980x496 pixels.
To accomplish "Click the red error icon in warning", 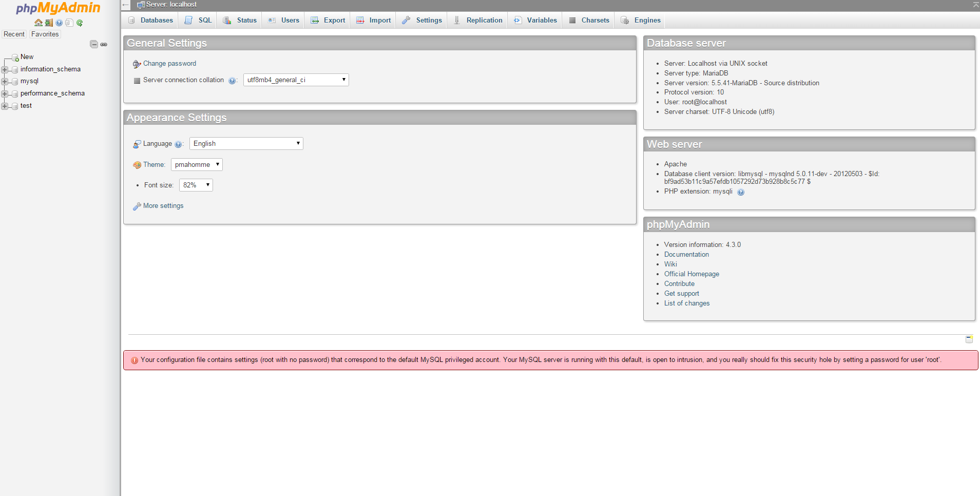I will click(x=134, y=360).
